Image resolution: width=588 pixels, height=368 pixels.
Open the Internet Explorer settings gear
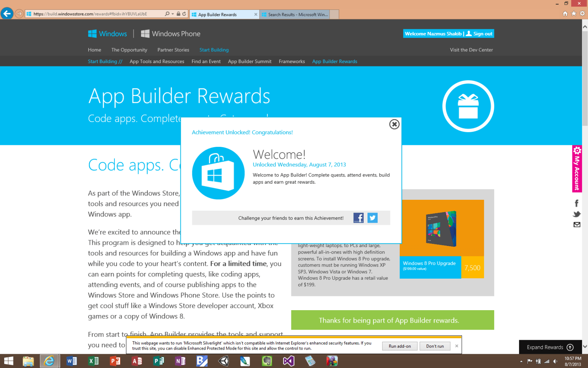click(582, 14)
